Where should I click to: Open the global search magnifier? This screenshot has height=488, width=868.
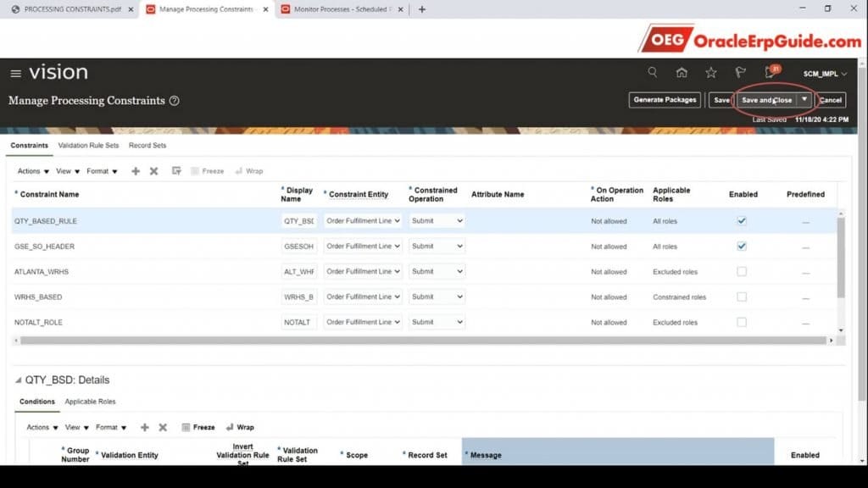(653, 73)
